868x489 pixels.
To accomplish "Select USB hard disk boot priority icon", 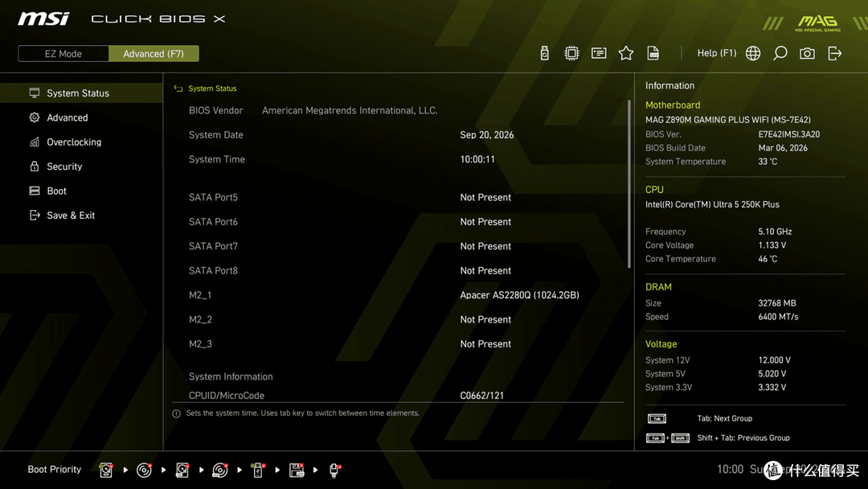I will [182, 470].
